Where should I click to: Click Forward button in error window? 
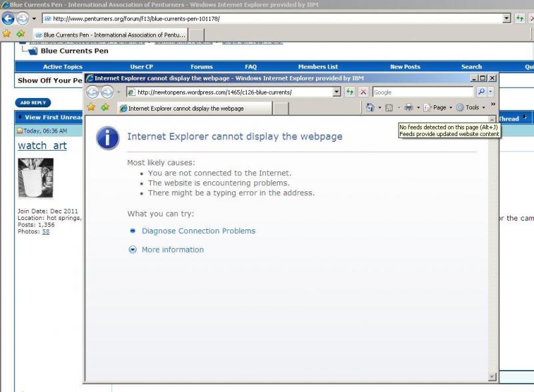coord(107,91)
